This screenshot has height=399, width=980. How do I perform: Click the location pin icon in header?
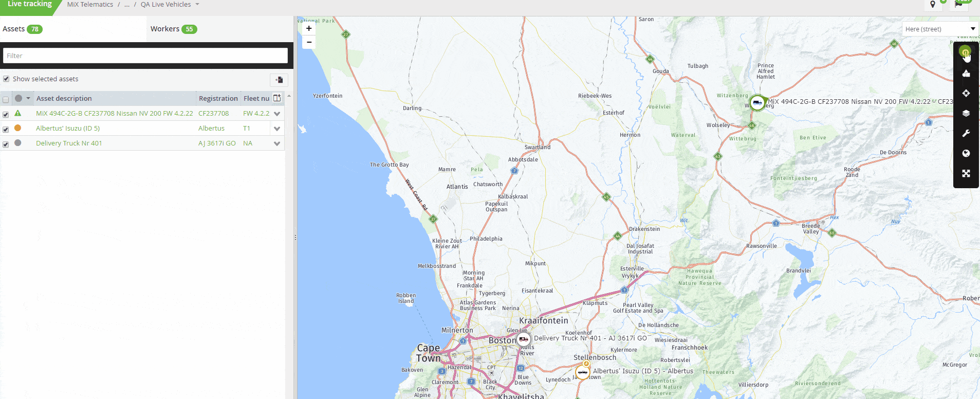[933, 5]
